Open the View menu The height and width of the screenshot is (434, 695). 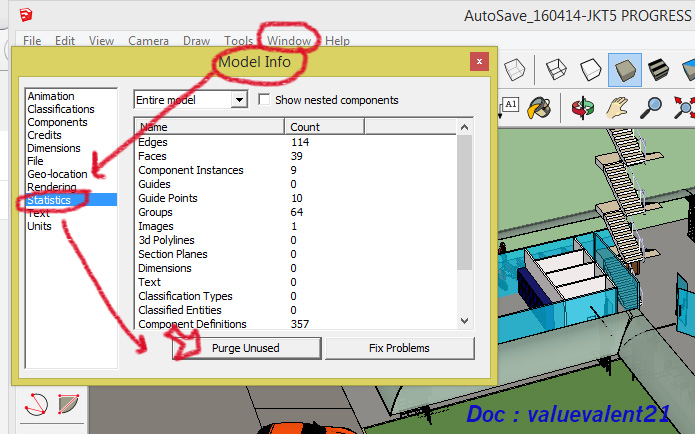[101, 41]
